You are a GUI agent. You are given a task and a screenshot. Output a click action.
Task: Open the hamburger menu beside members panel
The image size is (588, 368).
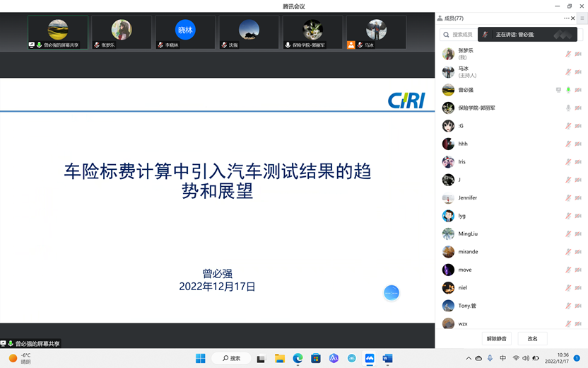pyautogui.click(x=582, y=18)
